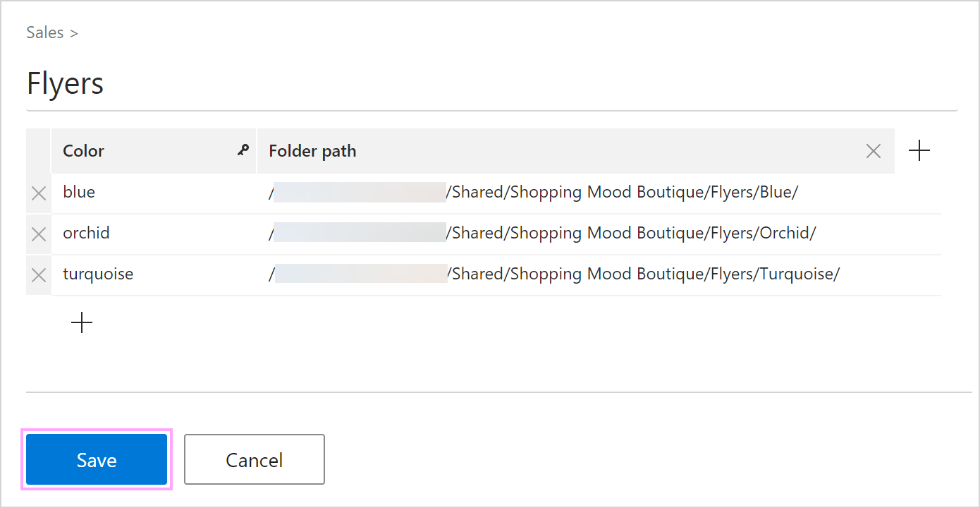Save the Flyers table
980x508 pixels.
coord(97,459)
